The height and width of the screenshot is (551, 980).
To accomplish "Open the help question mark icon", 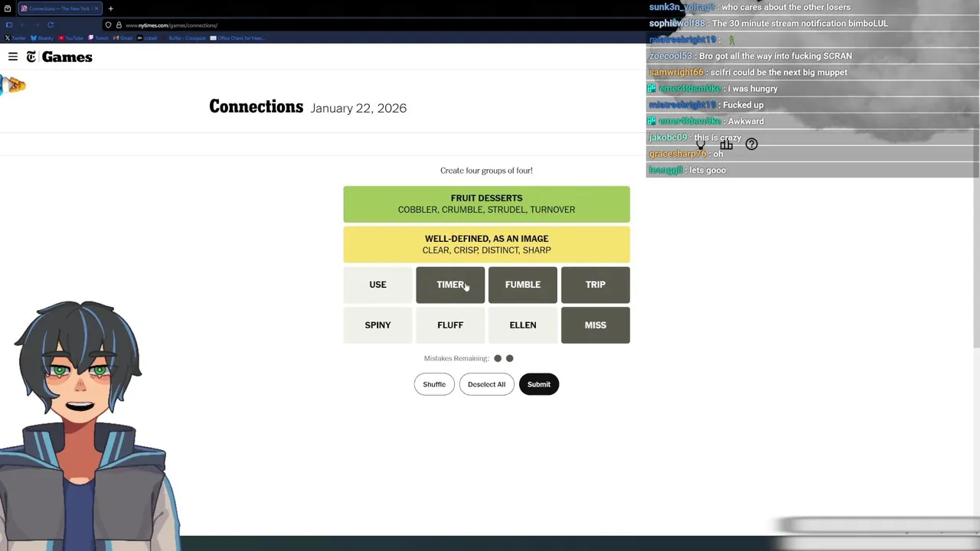I will 751,144.
